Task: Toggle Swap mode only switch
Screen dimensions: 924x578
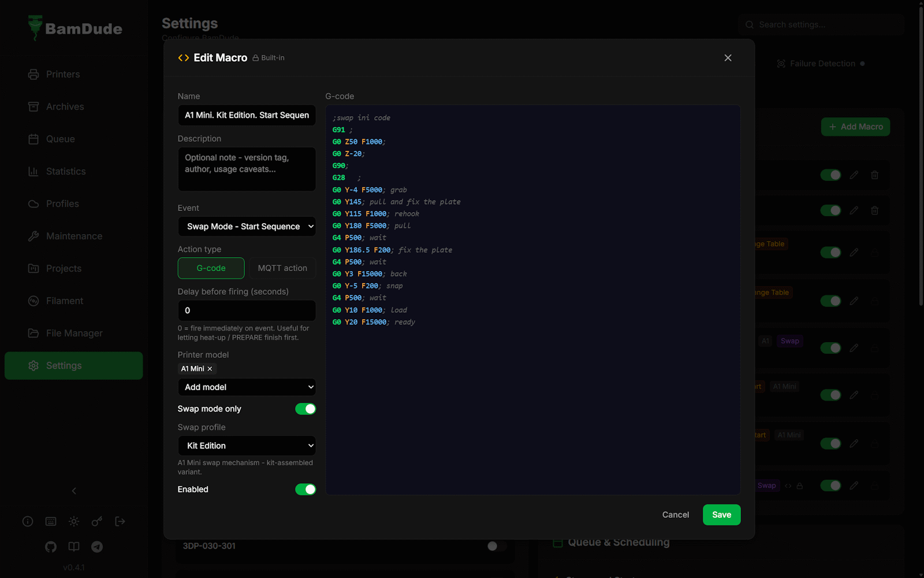Action: [305, 409]
